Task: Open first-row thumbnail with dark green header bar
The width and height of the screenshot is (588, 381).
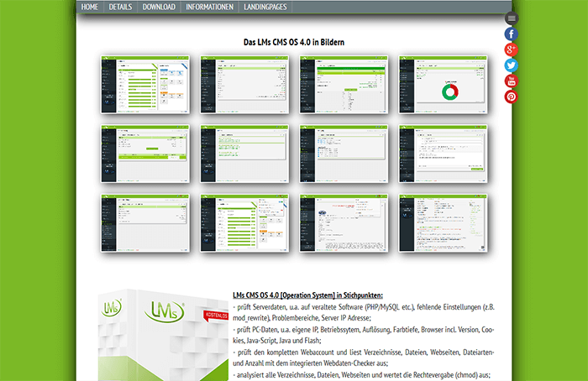Action: click(344, 85)
